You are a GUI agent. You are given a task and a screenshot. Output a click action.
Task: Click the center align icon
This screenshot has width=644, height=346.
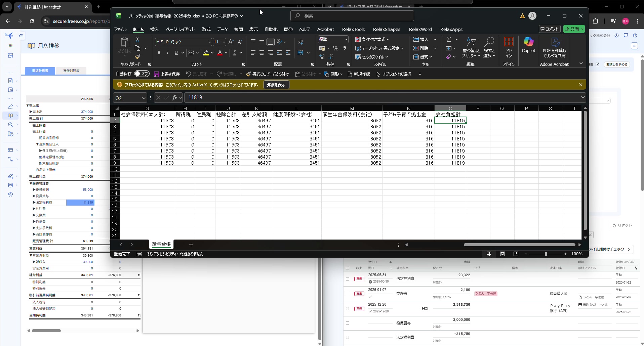pos(261,53)
